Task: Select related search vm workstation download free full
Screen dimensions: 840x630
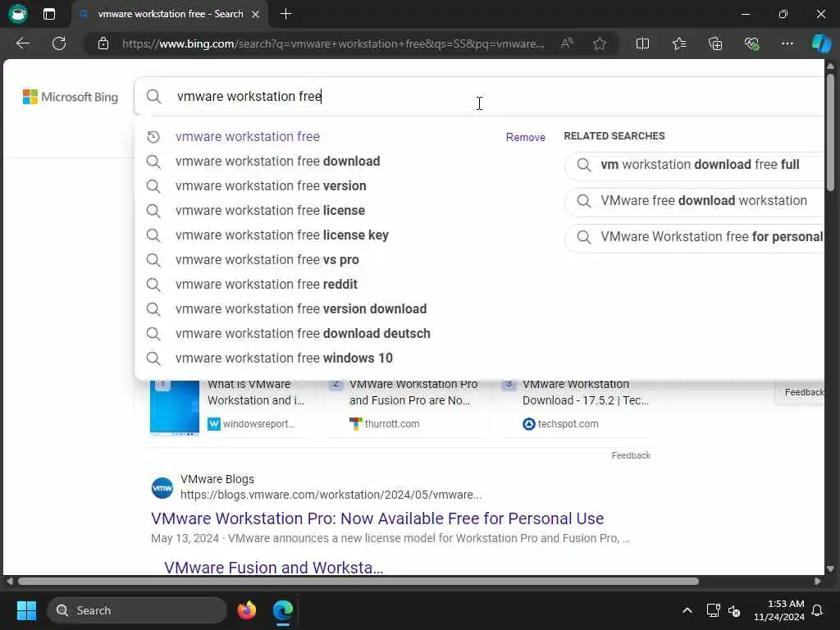Action: tap(694, 165)
